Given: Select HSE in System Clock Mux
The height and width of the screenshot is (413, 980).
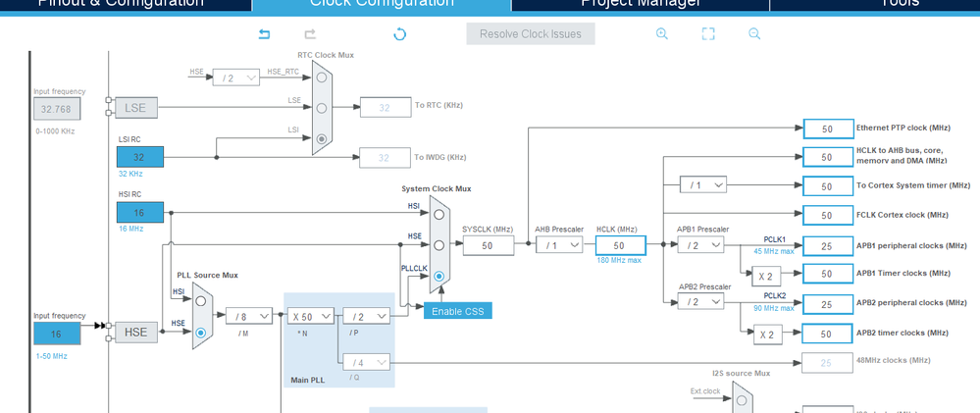Looking at the screenshot, I should tap(438, 245).
